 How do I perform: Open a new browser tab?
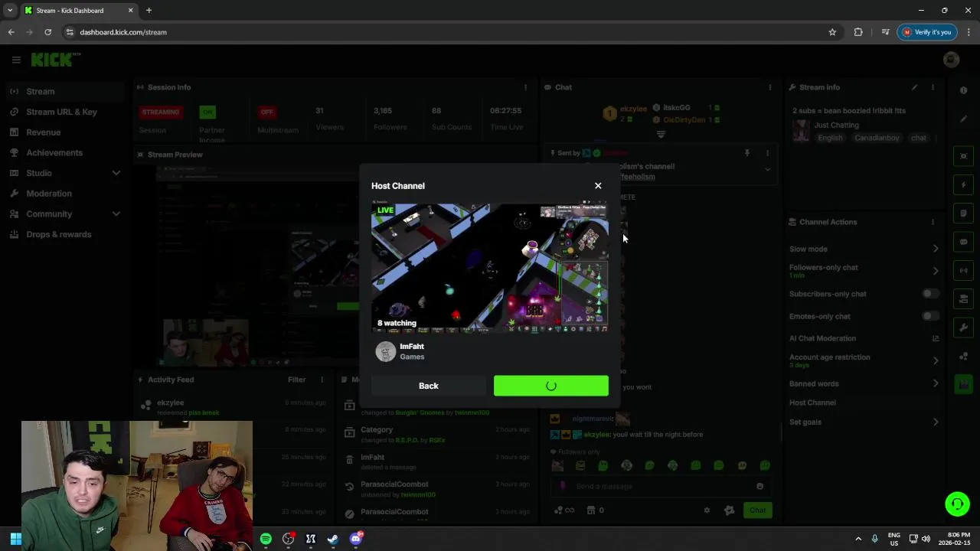[149, 11]
